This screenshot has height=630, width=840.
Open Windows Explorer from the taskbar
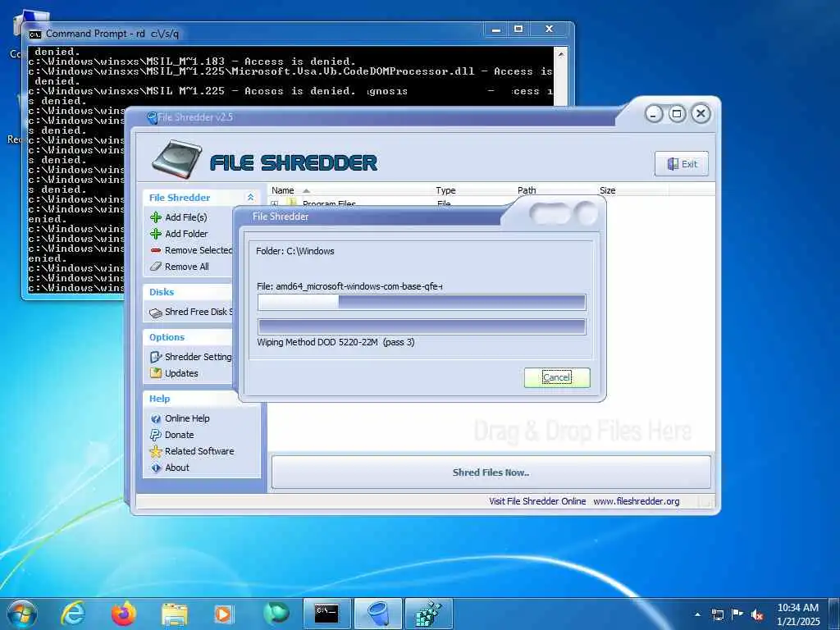click(175, 614)
